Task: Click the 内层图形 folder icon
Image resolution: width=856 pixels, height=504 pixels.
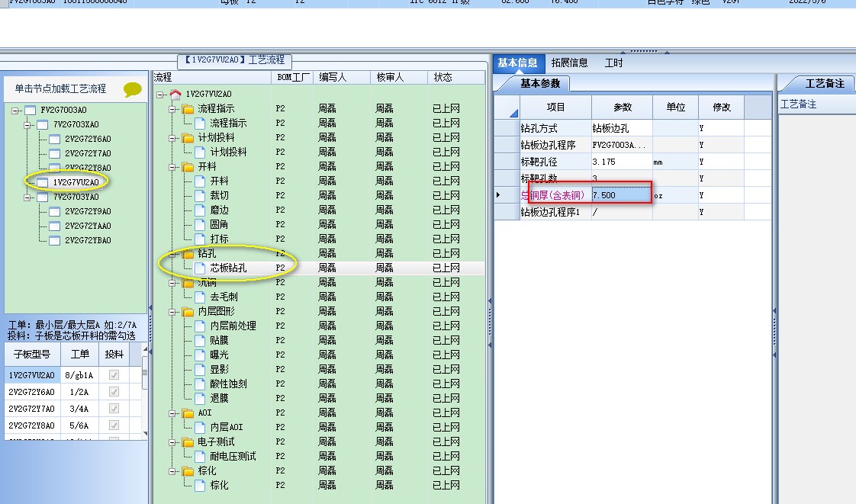Action: click(x=188, y=311)
